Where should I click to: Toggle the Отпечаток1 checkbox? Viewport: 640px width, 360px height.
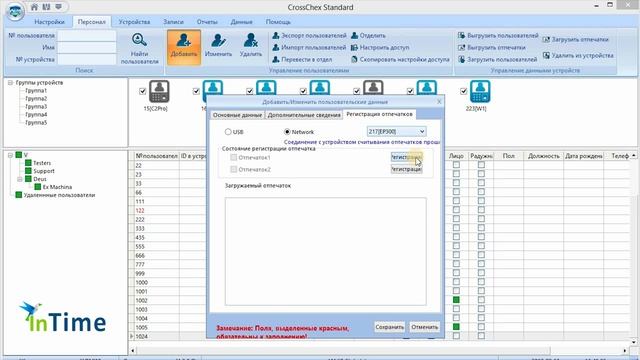pyautogui.click(x=233, y=157)
